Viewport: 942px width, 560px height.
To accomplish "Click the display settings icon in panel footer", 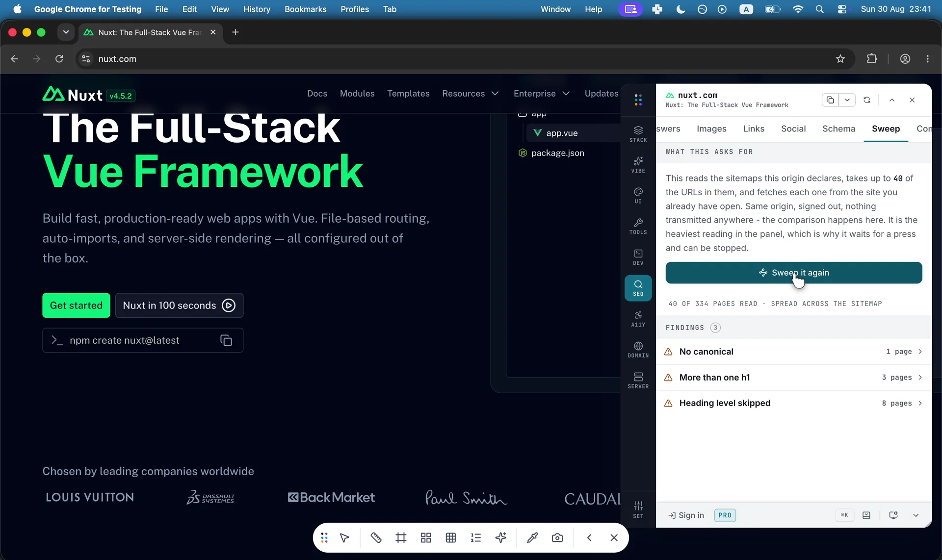I will pyautogui.click(x=893, y=515).
